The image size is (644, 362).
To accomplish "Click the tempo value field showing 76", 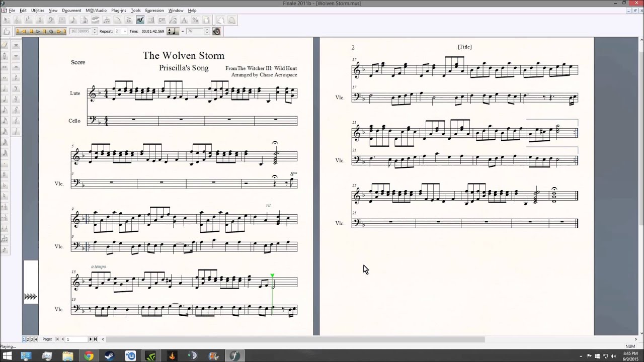I will point(195,31).
